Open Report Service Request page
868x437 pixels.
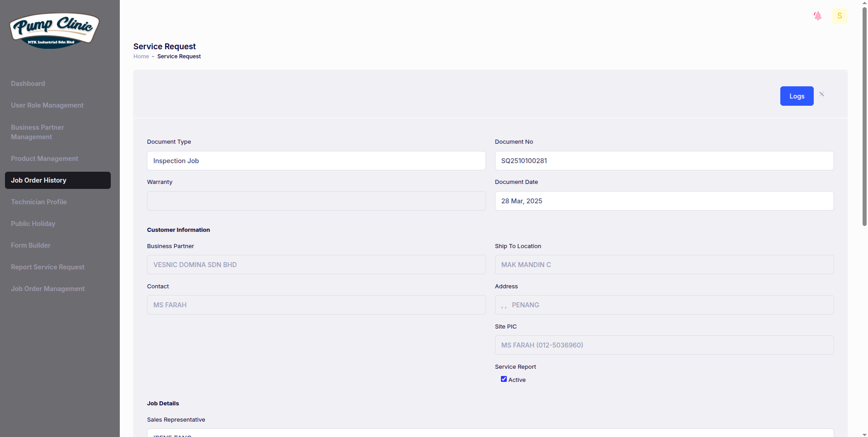point(47,267)
